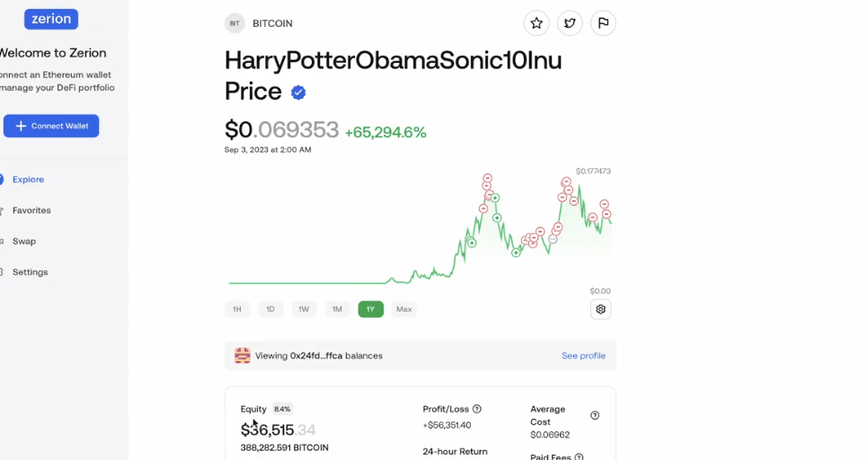Click the Paid Fees info icon
Screen dimensions: 868x460
pyautogui.click(x=578, y=457)
